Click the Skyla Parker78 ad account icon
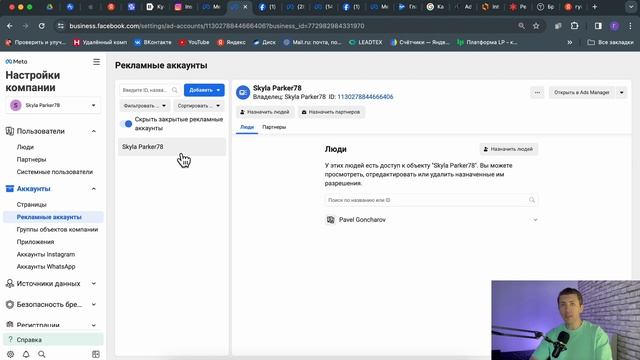 click(x=243, y=93)
